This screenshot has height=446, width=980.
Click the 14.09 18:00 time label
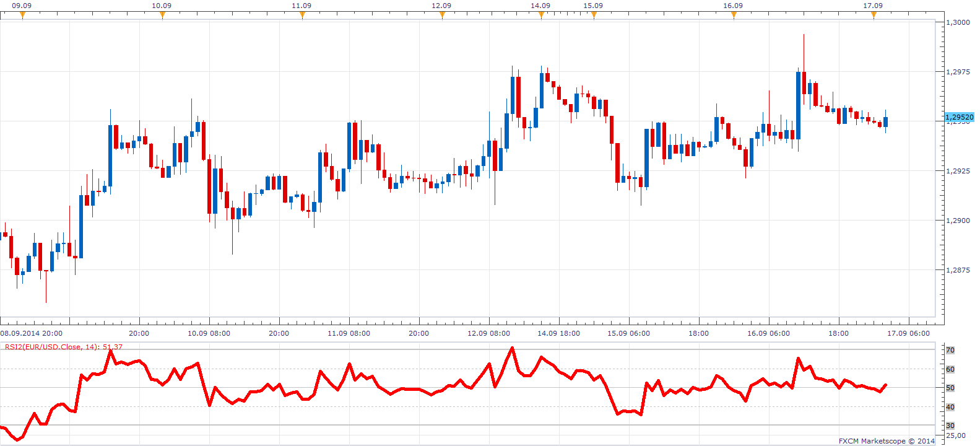[x=558, y=333]
